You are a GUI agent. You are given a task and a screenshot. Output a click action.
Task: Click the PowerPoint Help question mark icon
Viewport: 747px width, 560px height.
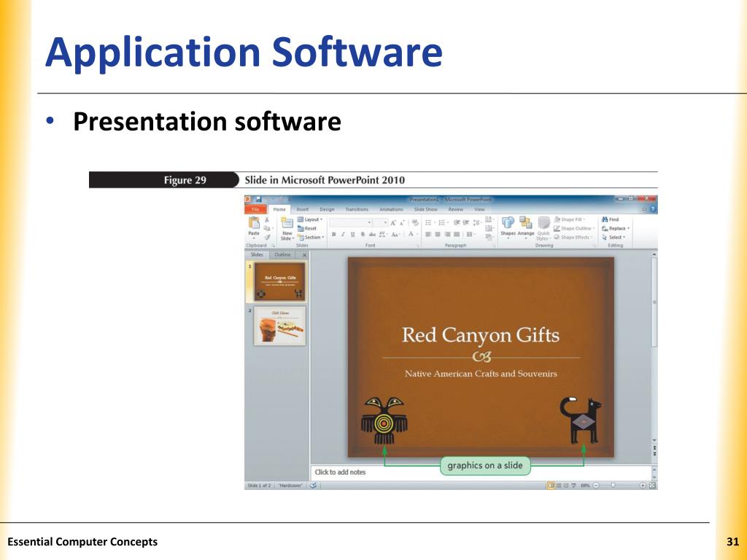tap(652, 209)
